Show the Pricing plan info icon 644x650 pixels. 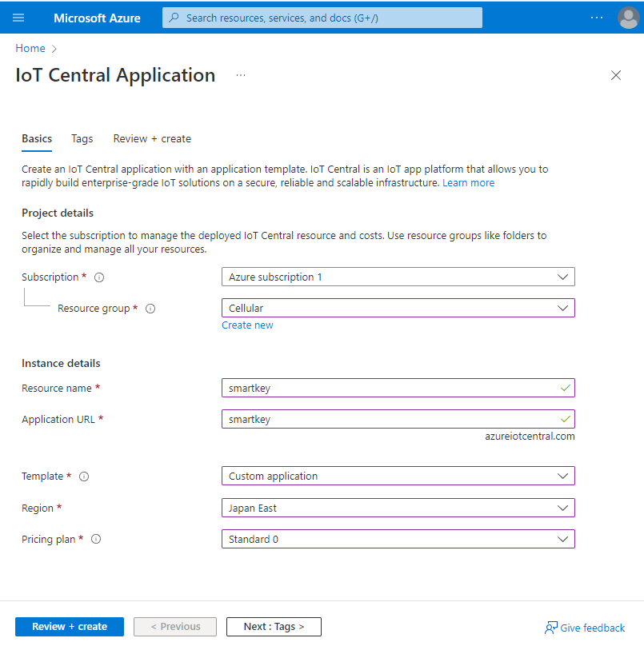coord(96,539)
